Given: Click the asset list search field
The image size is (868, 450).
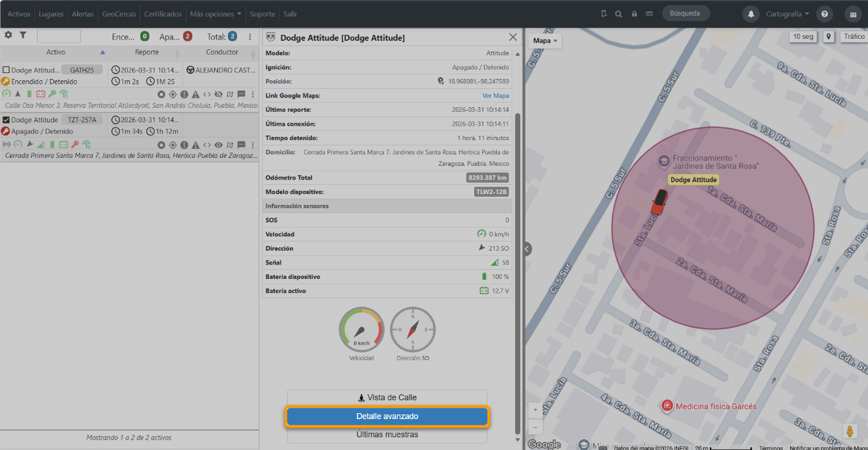Looking at the screenshot, I should pyautogui.click(x=59, y=36).
